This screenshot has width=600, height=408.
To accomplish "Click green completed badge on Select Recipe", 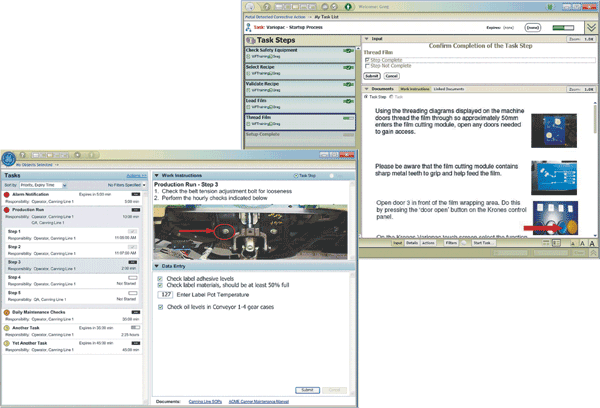I will (348, 67).
